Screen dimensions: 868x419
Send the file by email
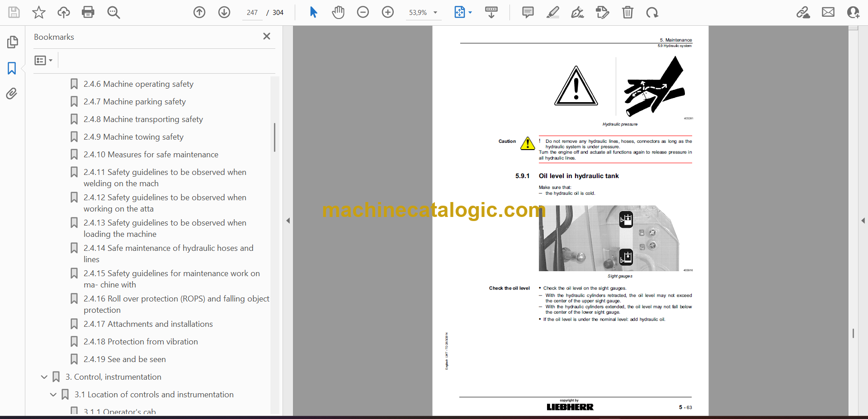click(x=828, y=12)
